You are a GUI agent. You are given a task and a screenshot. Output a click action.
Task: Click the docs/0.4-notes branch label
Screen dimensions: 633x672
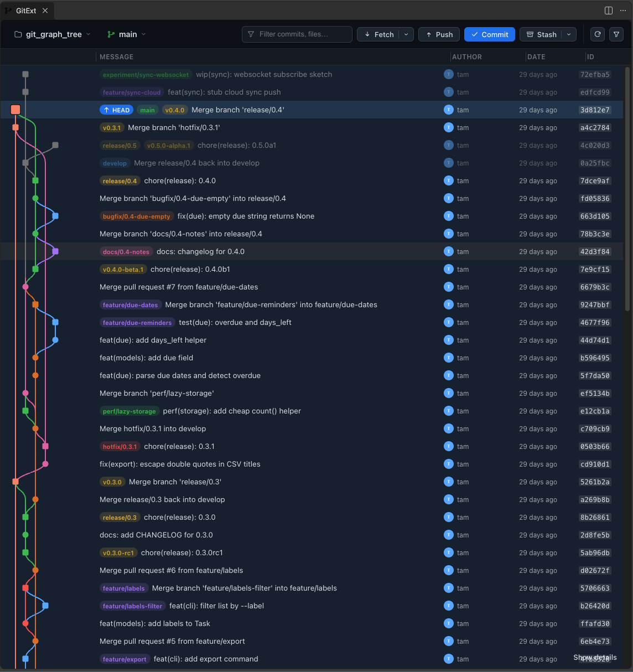pyautogui.click(x=126, y=252)
